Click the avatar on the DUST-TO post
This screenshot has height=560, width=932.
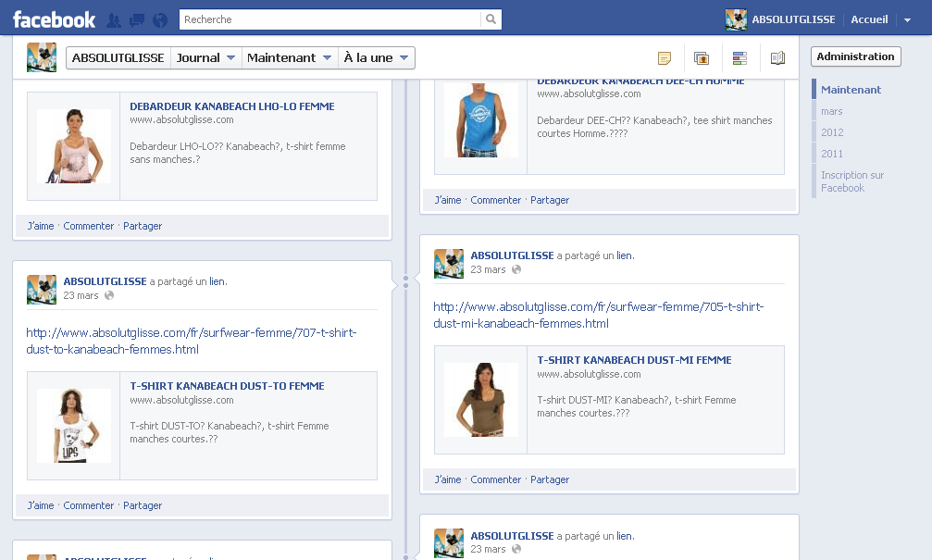pyautogui.click(x=42, y=290)
